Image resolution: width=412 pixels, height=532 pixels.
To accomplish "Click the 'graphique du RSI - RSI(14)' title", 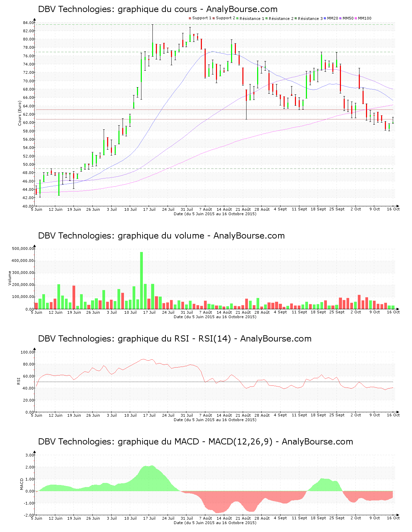I will pos(175,339).
